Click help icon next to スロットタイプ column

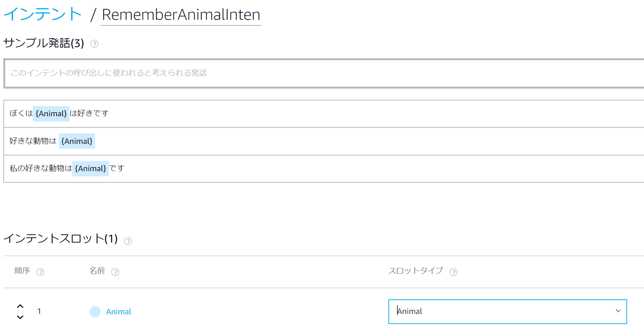click(x=454, y=272)
